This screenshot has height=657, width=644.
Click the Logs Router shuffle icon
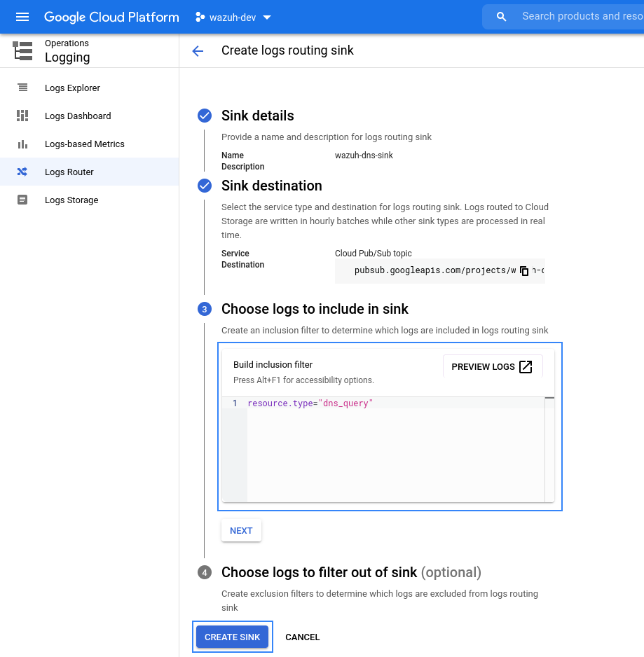coord(22,172)
